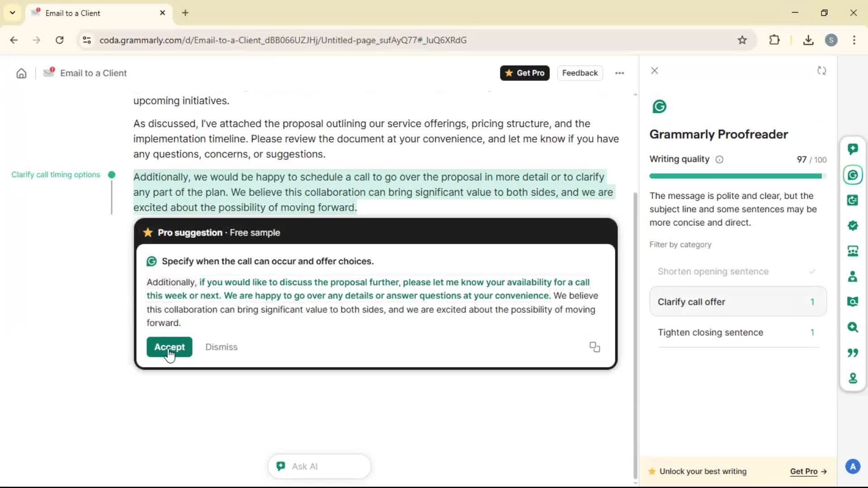Dismiss the pro suggestion
The width and height of the screenshot is (868, 488).
(x=221, y=347)
